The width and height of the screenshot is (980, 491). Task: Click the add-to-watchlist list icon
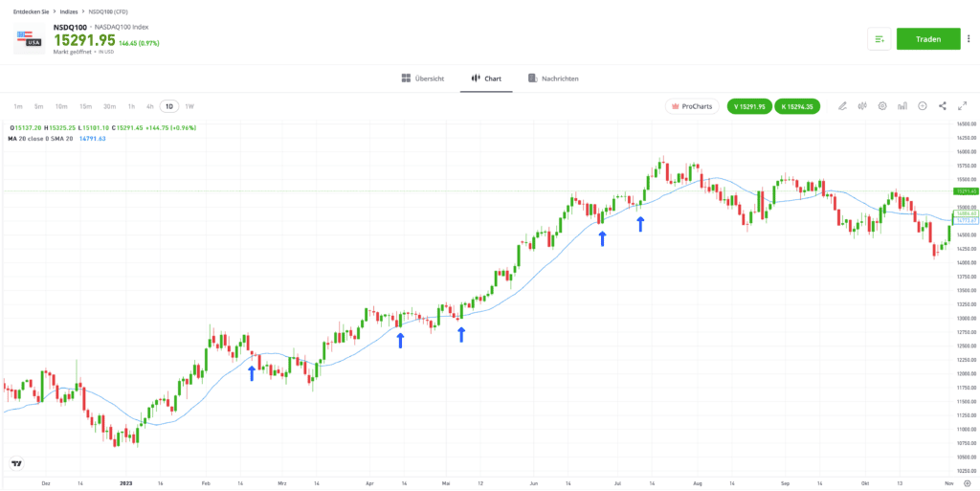pos(880,38)
